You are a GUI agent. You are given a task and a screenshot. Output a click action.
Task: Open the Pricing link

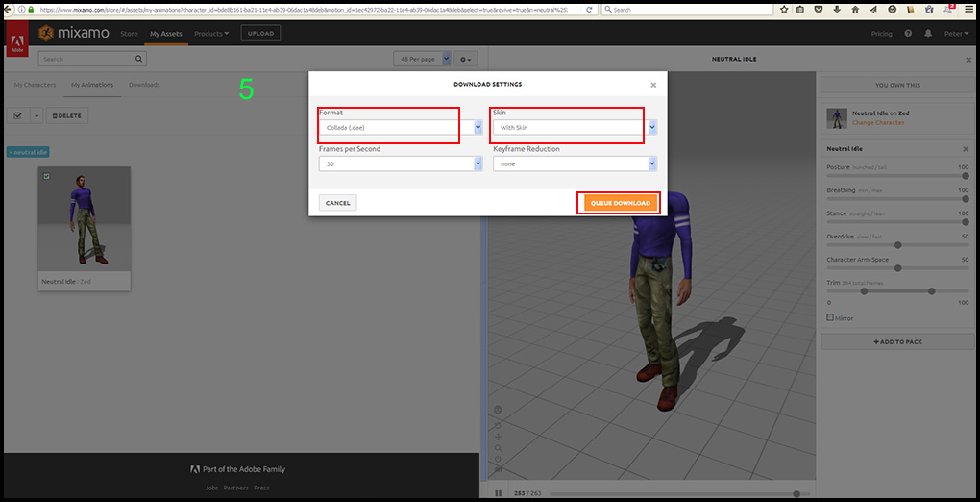pos(881,34)
